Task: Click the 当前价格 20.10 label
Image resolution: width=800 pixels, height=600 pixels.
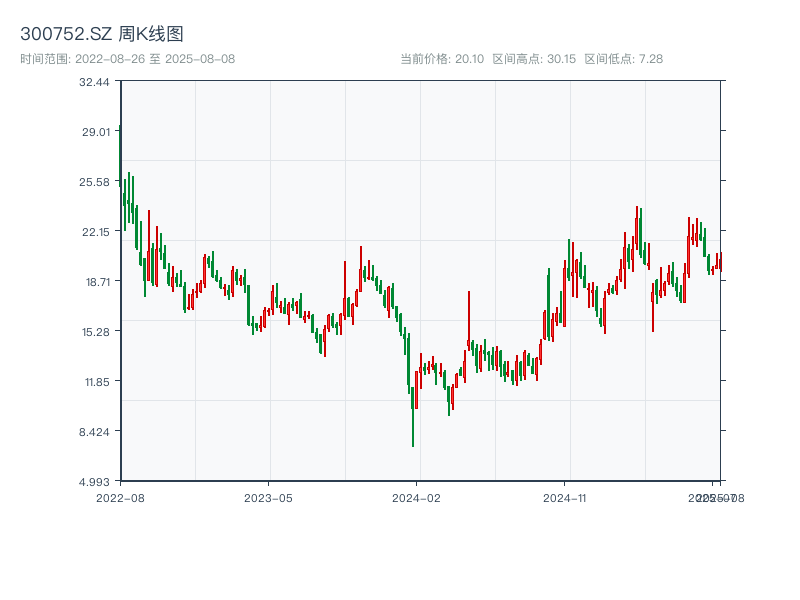Action: tap(442, 59)
